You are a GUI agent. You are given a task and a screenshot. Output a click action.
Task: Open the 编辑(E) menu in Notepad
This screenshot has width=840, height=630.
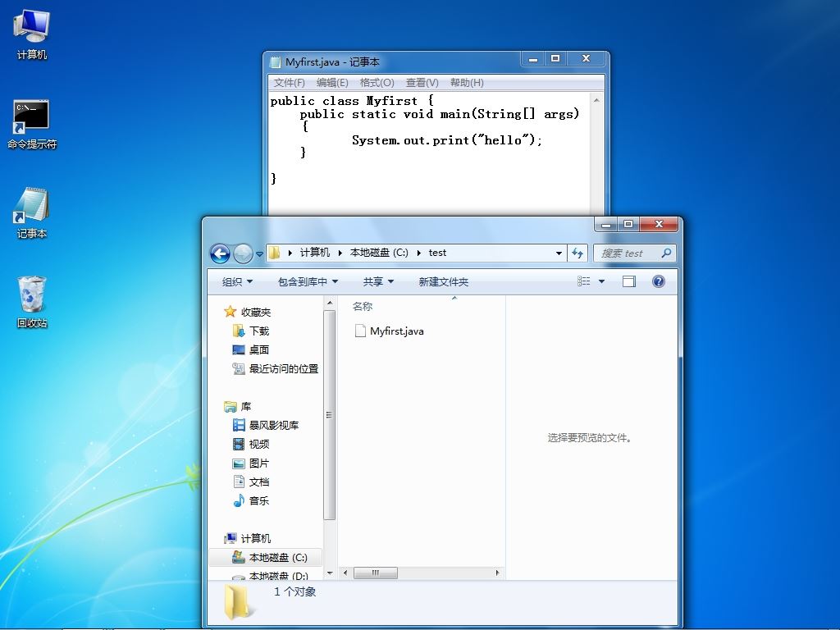(332, 83)
